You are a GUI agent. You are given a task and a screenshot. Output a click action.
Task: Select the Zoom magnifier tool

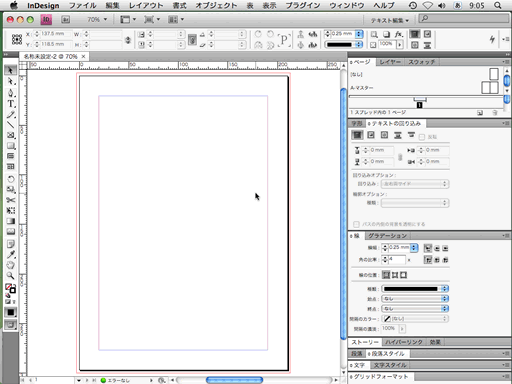pos(11,275)
